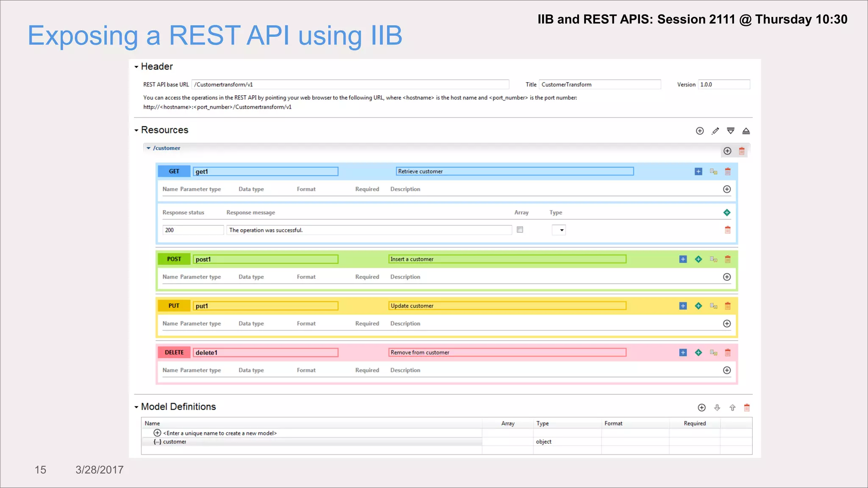Click 'Enter a unique name to create a new model'

[x=220, y=433]
